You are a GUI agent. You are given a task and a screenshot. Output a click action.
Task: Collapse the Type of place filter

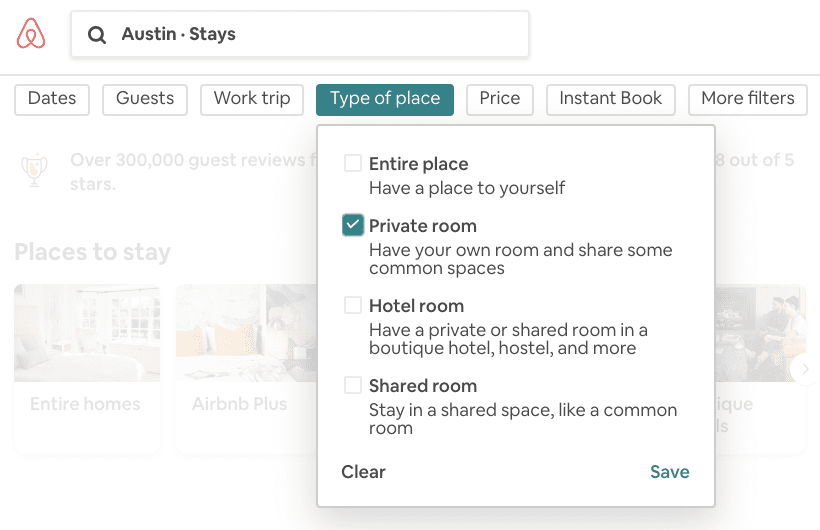[x=385, y=99]
